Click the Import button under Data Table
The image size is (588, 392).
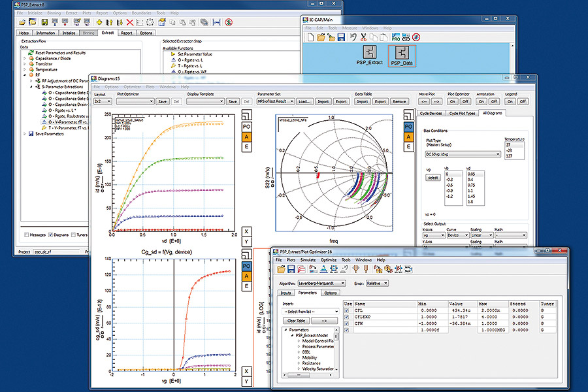(363, 102)
